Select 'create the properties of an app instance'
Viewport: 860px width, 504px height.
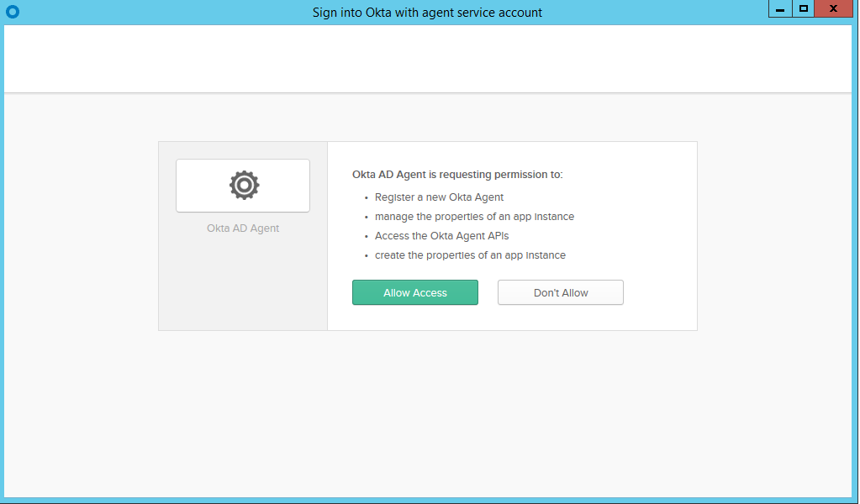point(470,255)
